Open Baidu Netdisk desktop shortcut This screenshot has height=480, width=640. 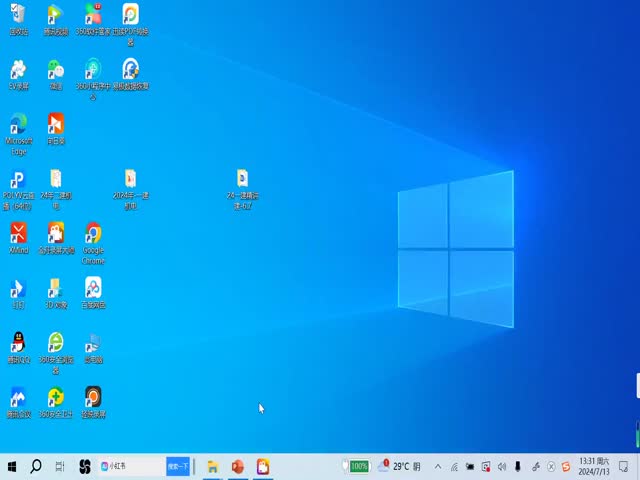(93, 289)
